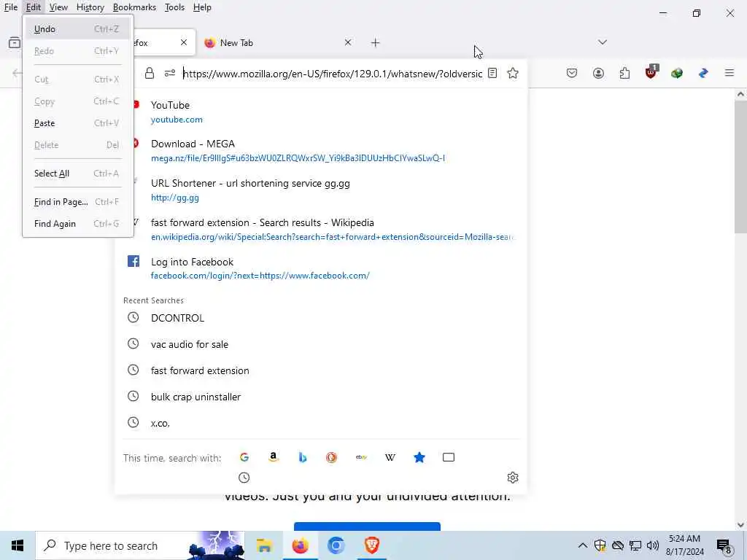The height and width of the screenshot is (560, 747).
Task: Open the notification center icon
Action: click(724, 546)
